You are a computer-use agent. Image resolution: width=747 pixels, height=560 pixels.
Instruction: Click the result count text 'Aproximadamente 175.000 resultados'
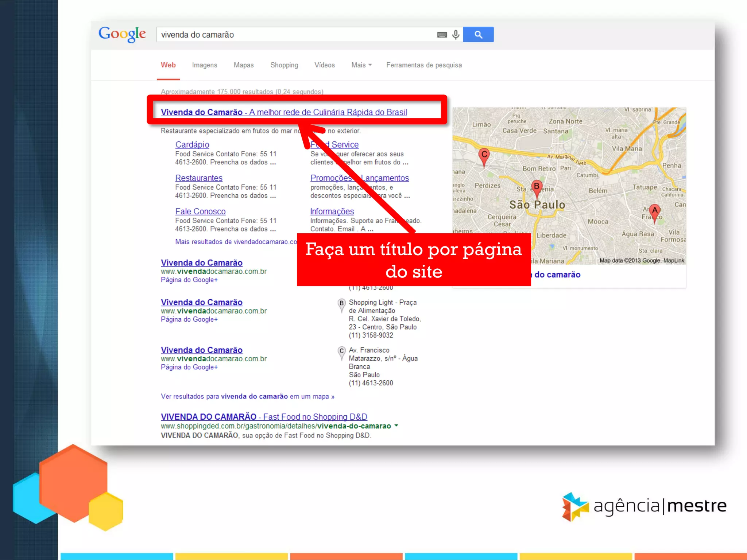point(242,92)
